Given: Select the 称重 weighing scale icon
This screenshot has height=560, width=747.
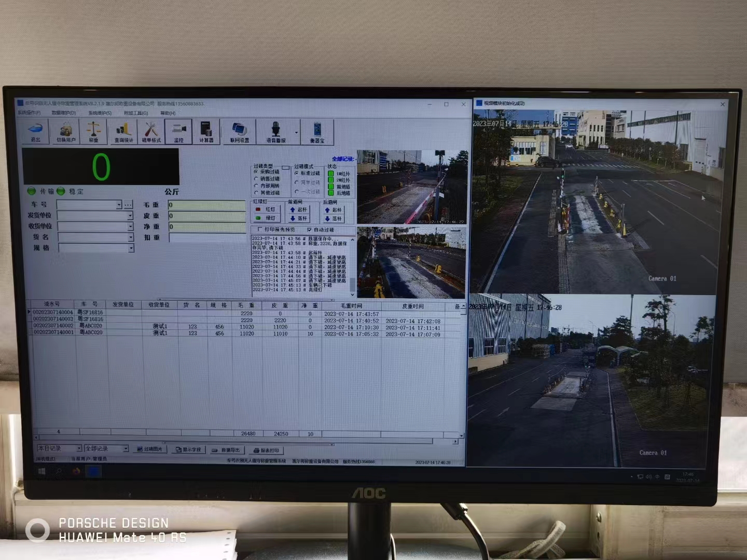Looking at the screenshot, I should coord(93,132).
